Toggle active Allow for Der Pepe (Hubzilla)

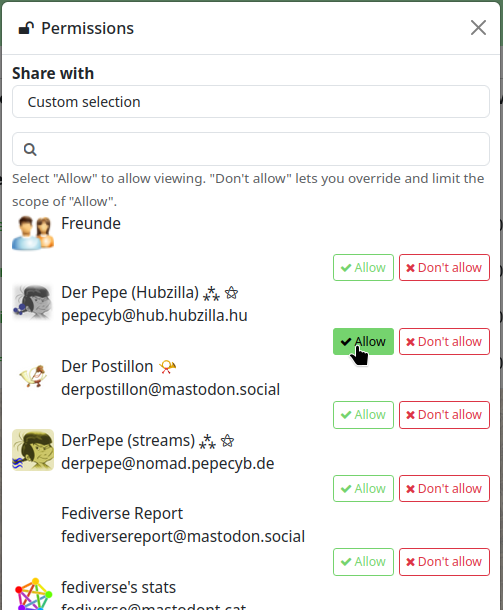(363, 342)
